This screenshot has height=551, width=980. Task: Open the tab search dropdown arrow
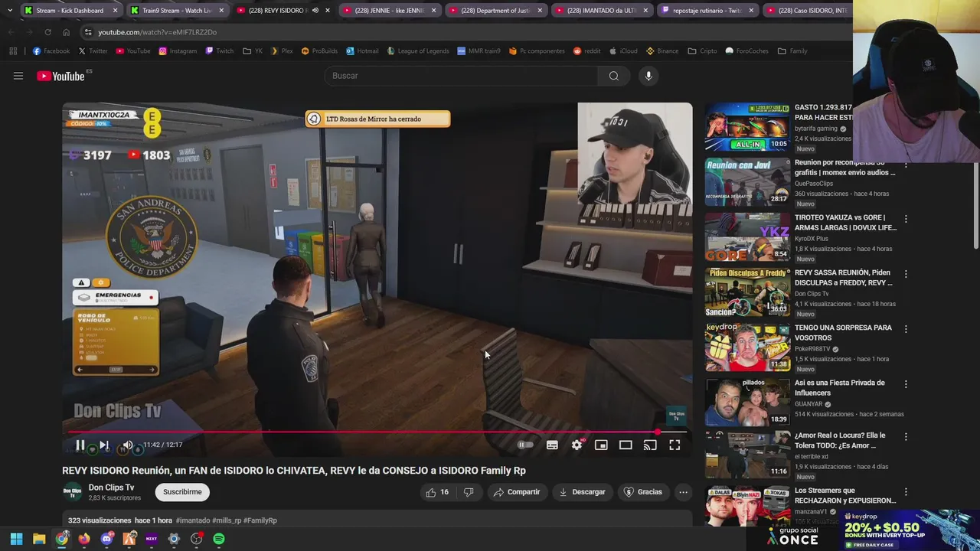(9, 11)
